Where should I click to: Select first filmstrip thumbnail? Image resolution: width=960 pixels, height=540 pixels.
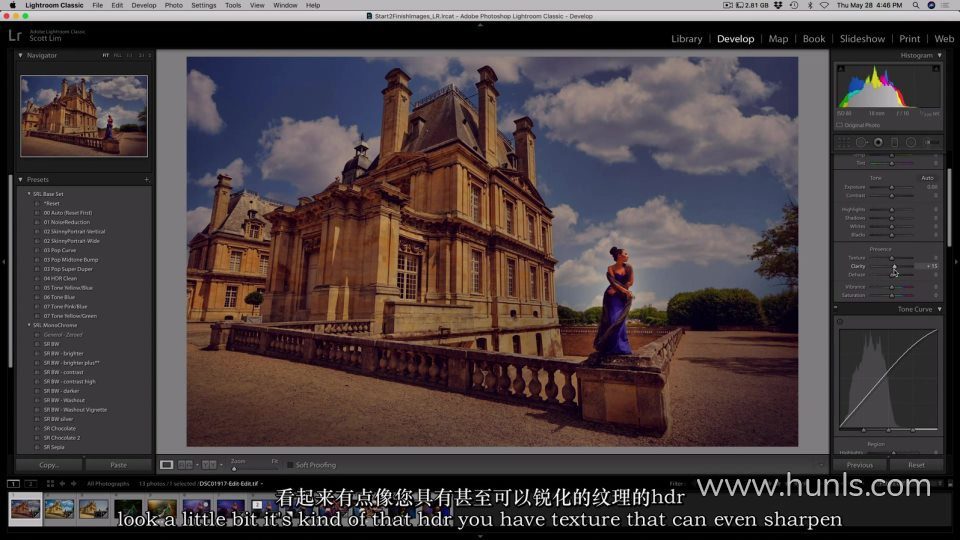25,508
